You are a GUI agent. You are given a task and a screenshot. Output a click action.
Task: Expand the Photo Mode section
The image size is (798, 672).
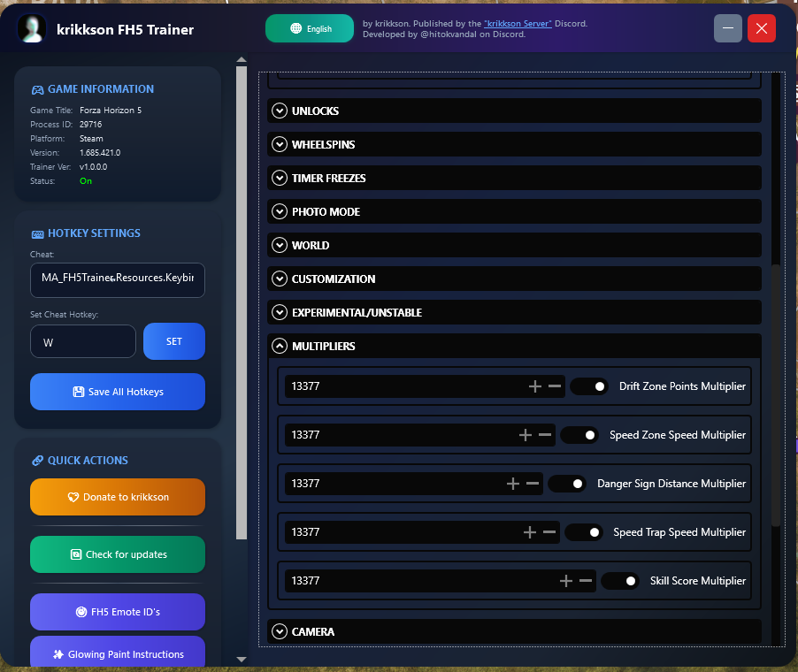click(x=514, y=211)
